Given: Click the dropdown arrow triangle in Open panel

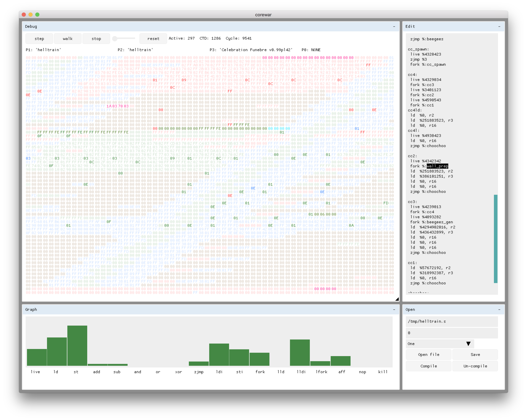Looking at the screenshot, I should (x=468, y=344).
